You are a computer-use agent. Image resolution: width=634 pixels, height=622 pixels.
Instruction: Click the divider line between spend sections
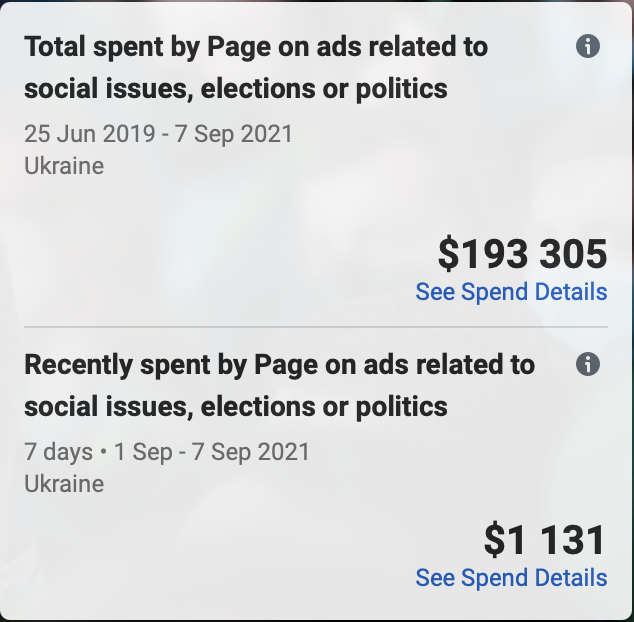(x=316, y=326)
